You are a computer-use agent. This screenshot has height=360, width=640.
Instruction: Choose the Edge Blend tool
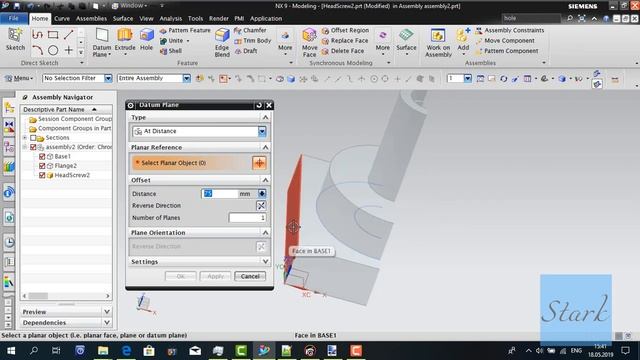click(x=222, y=42)
